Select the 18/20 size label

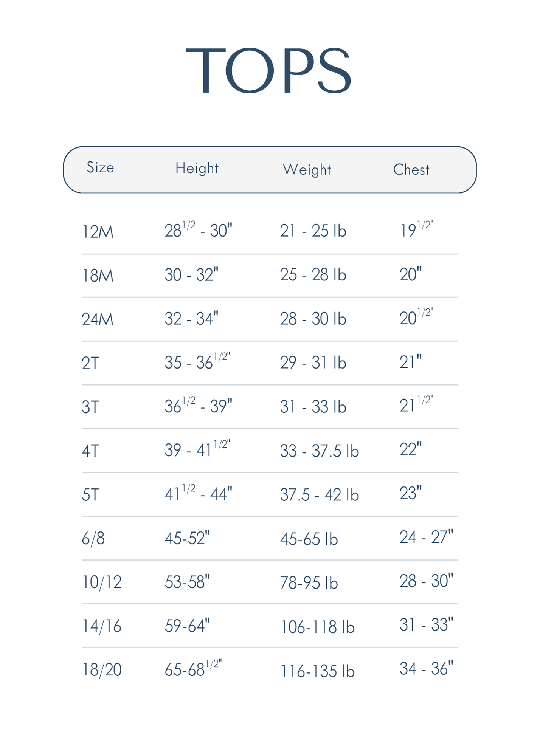102,670
